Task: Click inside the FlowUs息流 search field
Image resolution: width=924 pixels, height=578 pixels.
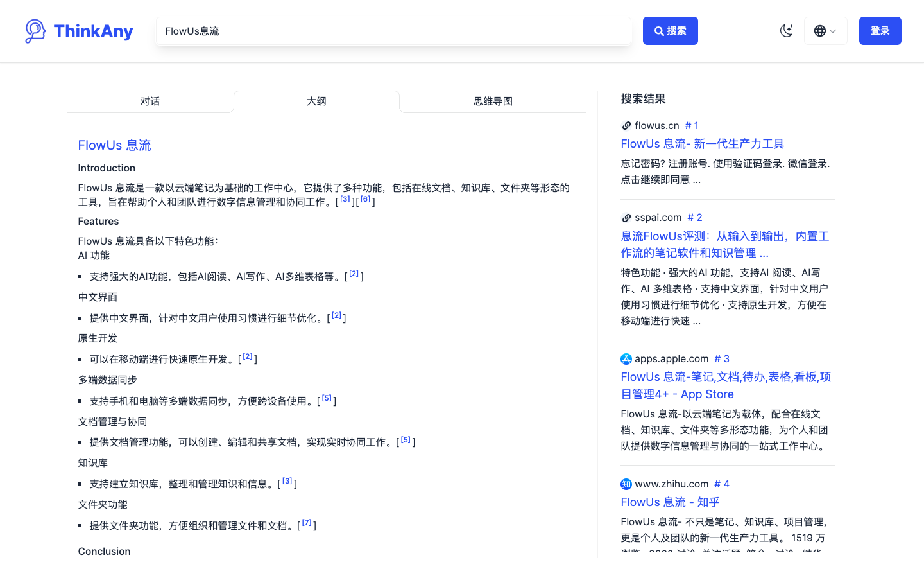Action: pos(393,30)
